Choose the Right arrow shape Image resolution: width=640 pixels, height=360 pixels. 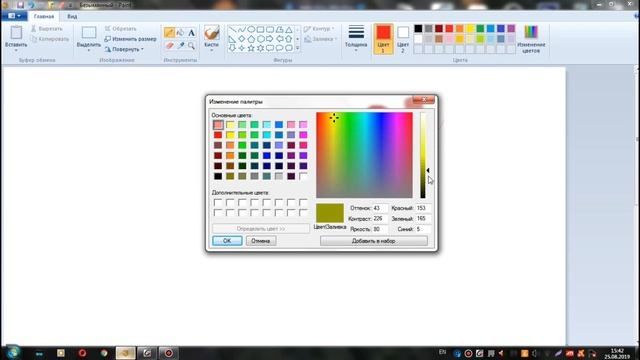pos(270,39)
